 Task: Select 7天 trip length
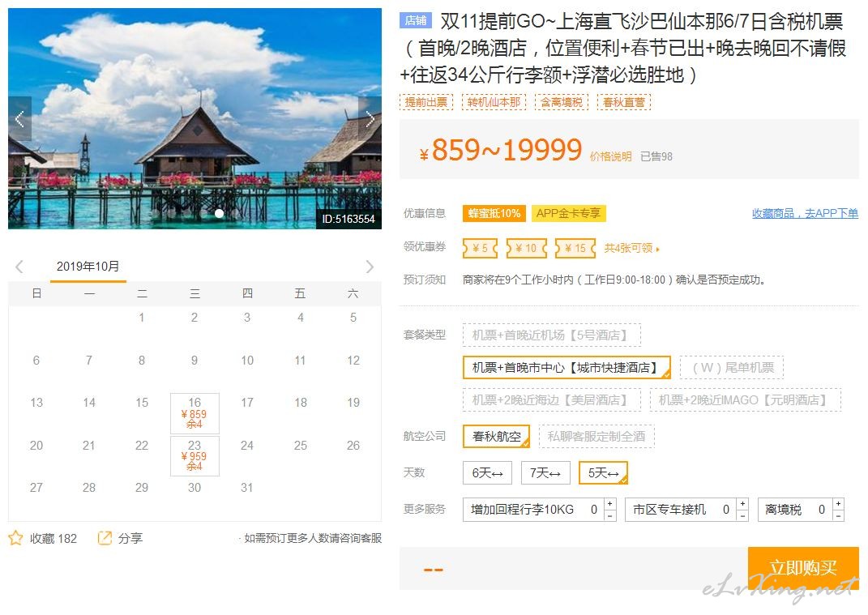545,472
